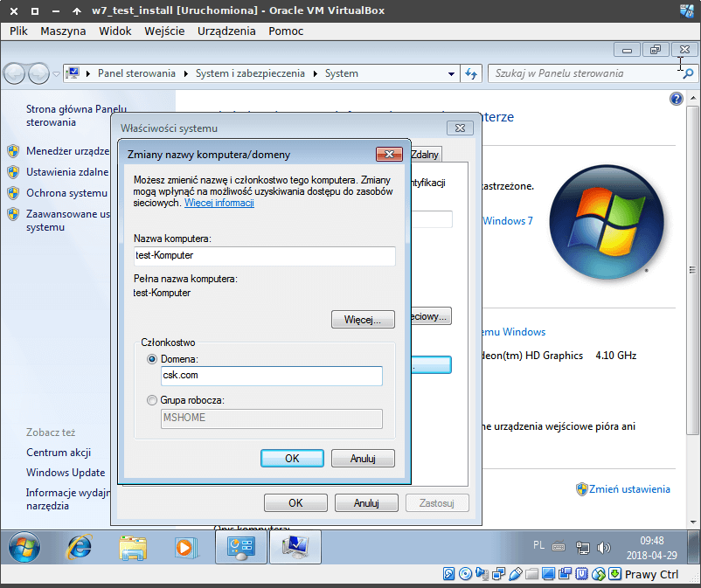This screenshot has height=588, width=701.
Task: Open the Widok menu
Action: point(115,31)
